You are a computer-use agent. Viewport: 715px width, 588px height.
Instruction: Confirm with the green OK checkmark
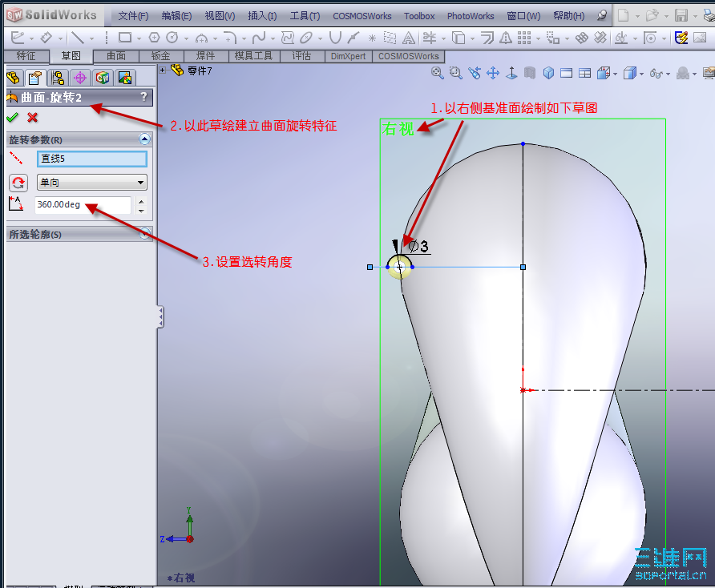coord(12,117)
